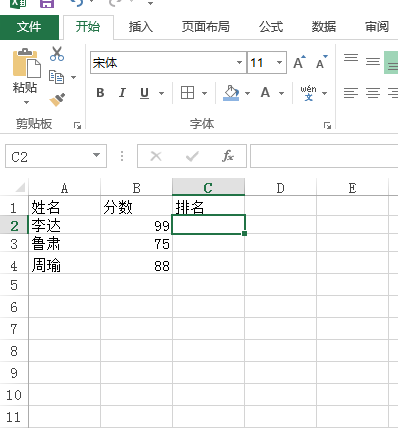The image size is (398, 428).
Task: Toggle Bold formatting
Action: pyautogui.click(x=100, y=93)
